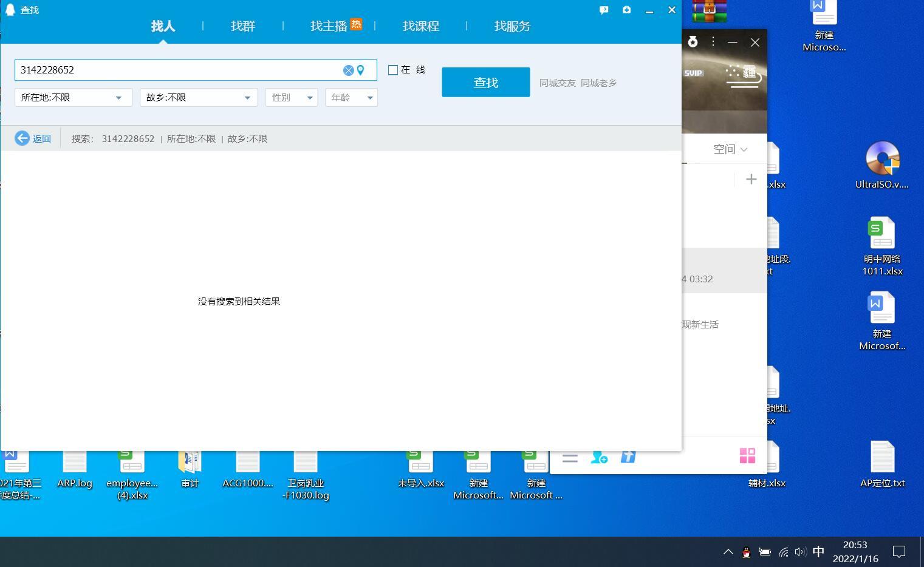The width and height of the screenshot is (924, 567).
Task: Enable the 在线 online filter checkbox
Action: [392, 70]
